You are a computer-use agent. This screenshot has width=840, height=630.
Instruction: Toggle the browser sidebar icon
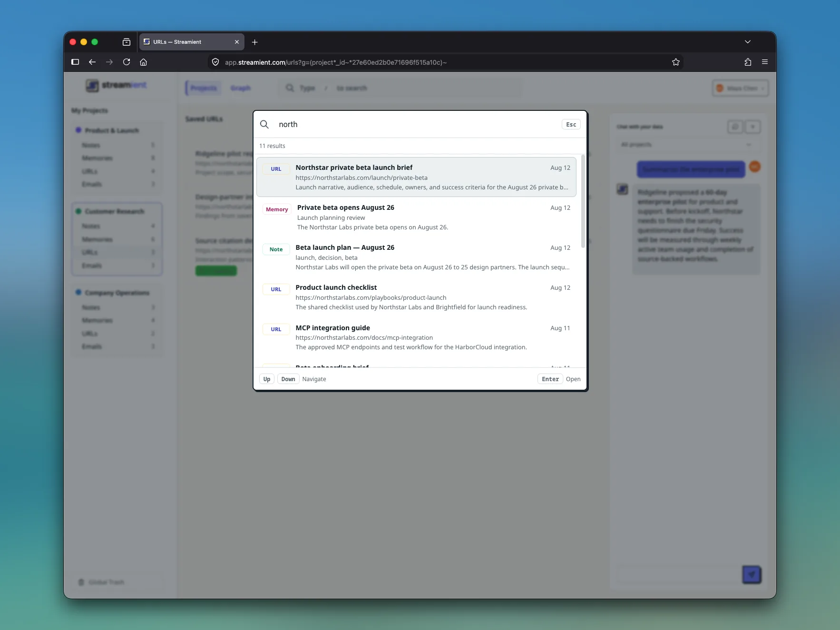coord(75,62)
